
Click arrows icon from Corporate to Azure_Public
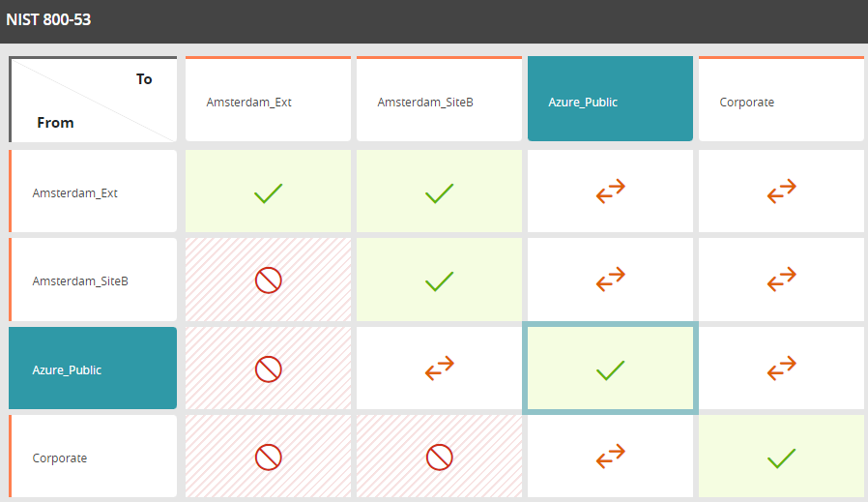click(610, 458)
